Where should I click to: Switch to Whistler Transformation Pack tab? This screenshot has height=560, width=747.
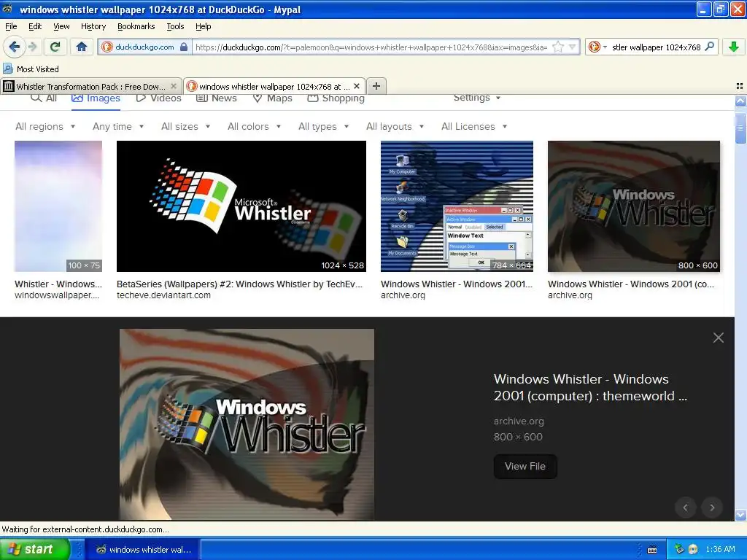tap(90, 86)
